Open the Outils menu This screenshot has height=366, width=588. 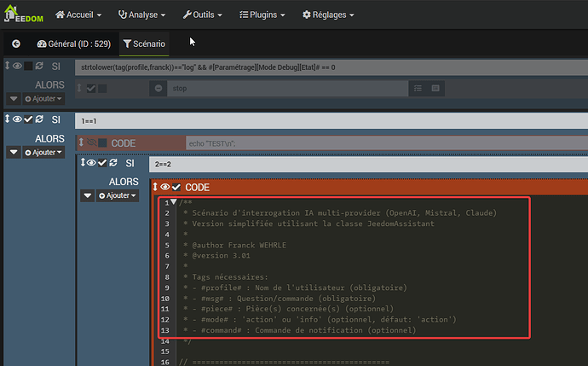202,15
